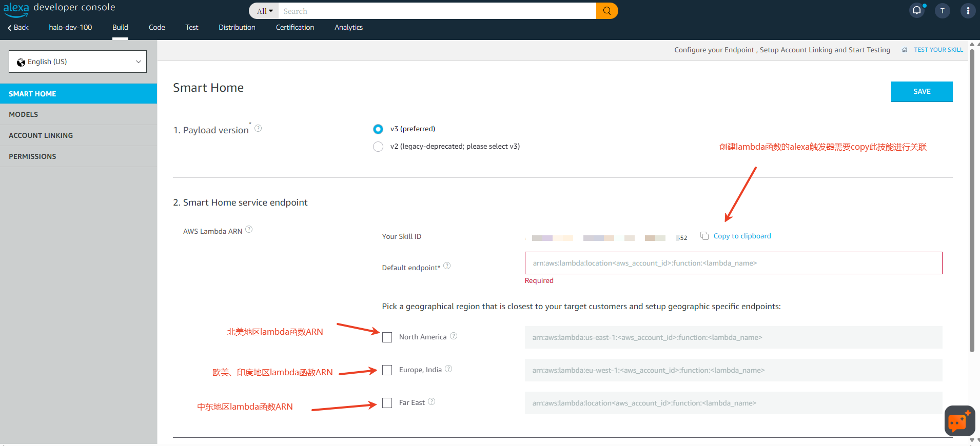Click the help icon next to Europe, India

pyautogui.click(x=448, y=369)
